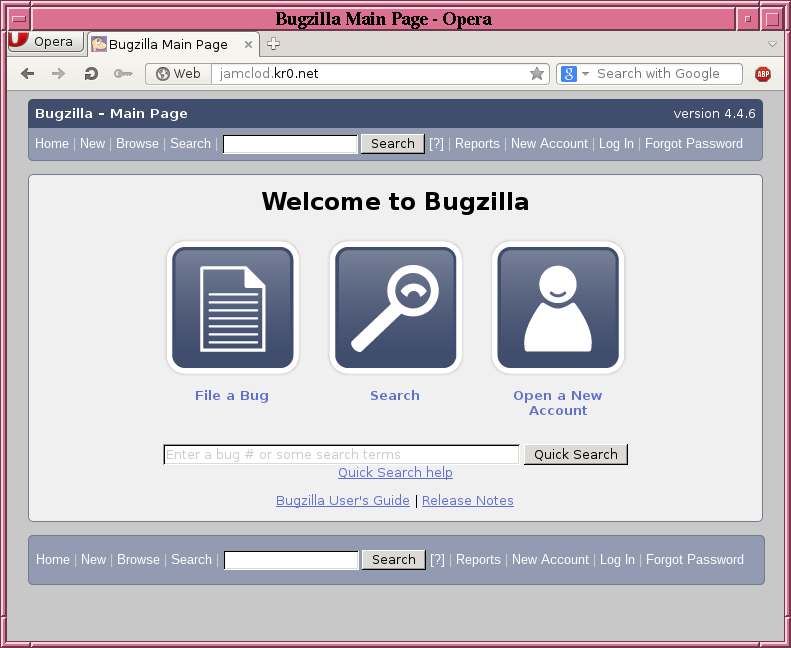
Task: Open New Account in the top navigation bar
Action: [x=549, y=143]
